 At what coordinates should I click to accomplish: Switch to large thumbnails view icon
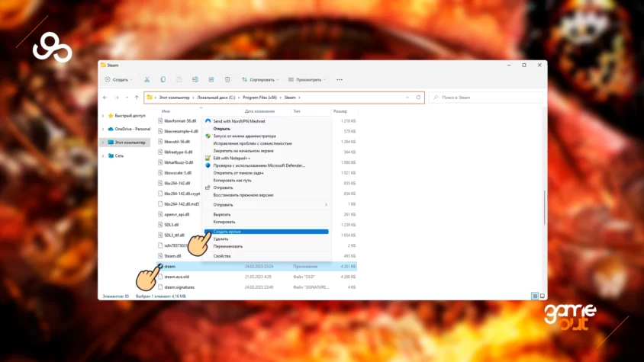543,296
